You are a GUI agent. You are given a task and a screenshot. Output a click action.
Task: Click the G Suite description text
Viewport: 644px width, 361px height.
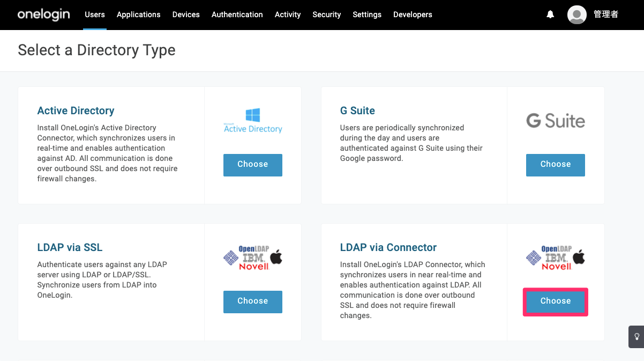tap(411, 143)
